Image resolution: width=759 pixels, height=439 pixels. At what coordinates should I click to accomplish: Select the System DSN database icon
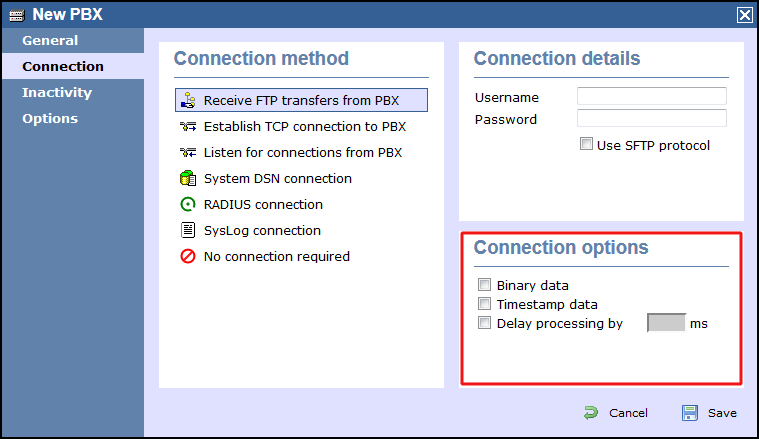(188, 178)
